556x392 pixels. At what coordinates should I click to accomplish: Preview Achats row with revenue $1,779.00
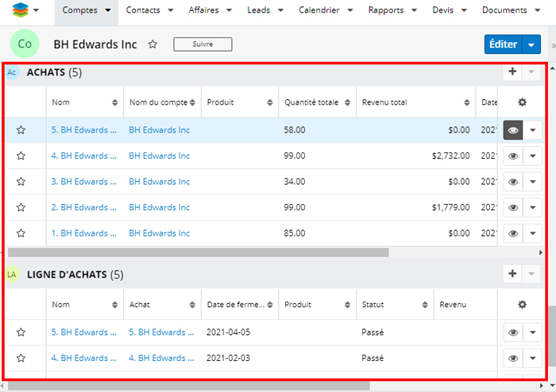[x=513, y=208]
